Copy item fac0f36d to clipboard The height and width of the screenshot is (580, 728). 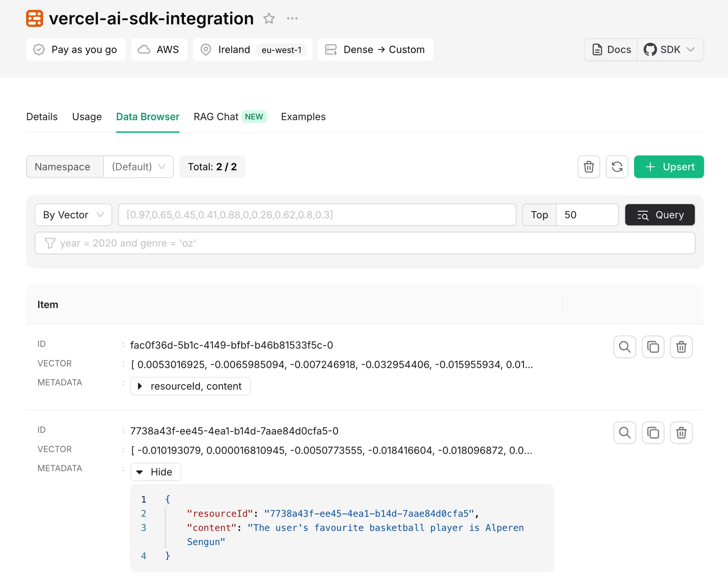(x=653, y=347)
